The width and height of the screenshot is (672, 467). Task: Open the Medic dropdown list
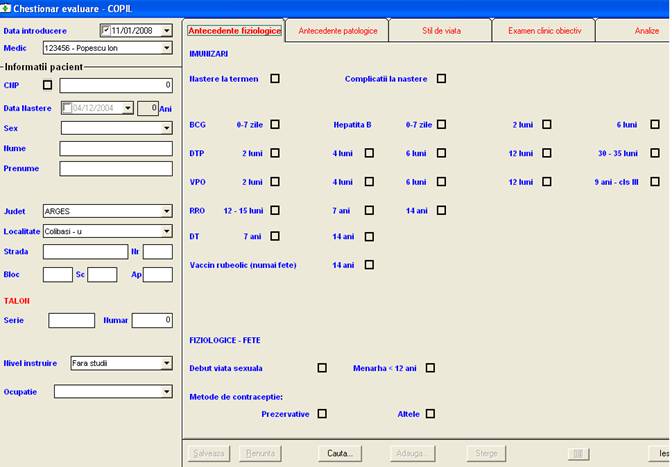pos(166,48)
